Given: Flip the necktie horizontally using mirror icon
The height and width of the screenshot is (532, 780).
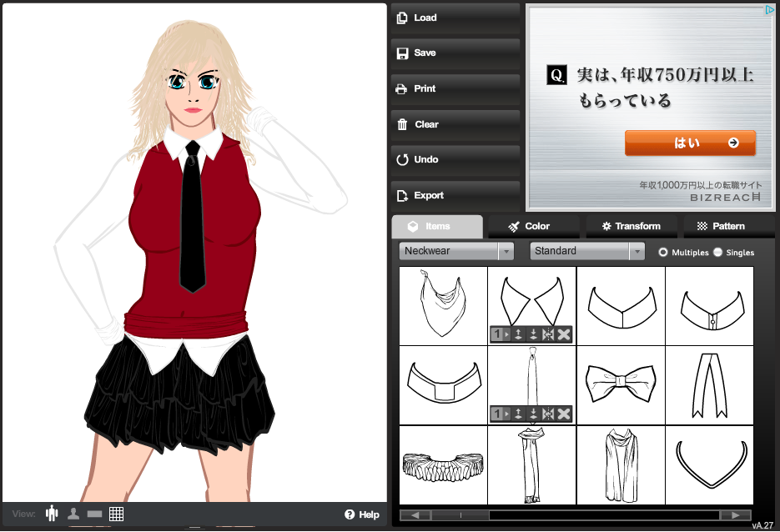Looking at the screenshot, I should tap(548, 414).
